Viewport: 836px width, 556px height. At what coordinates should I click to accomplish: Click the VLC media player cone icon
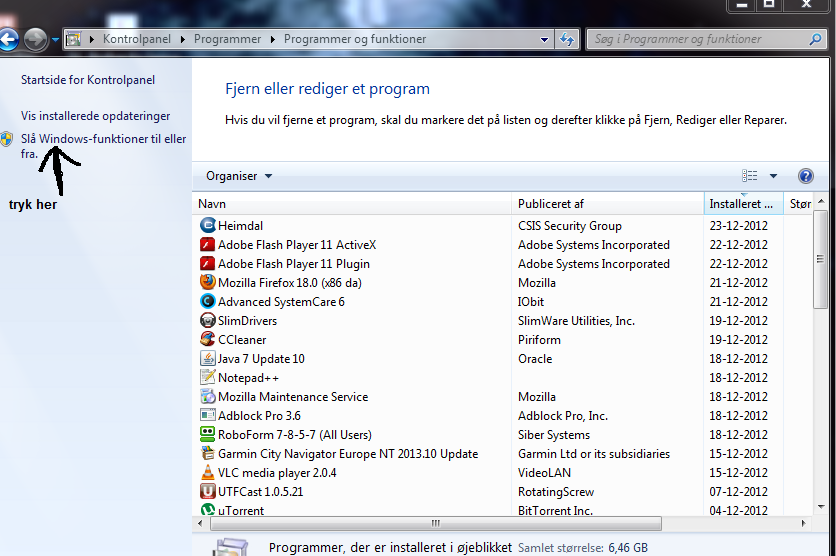pyautogui.click(x=207, y=472)
